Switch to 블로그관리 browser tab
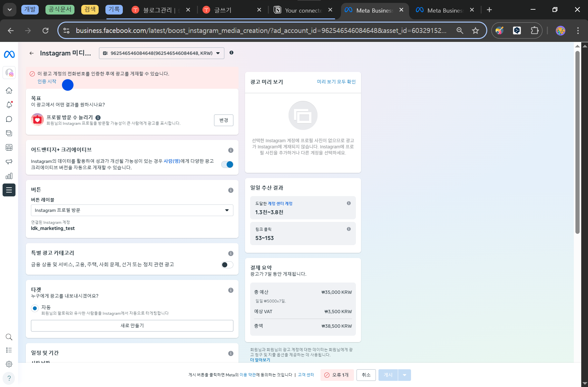588x387 pixels. tap(162, 10)
